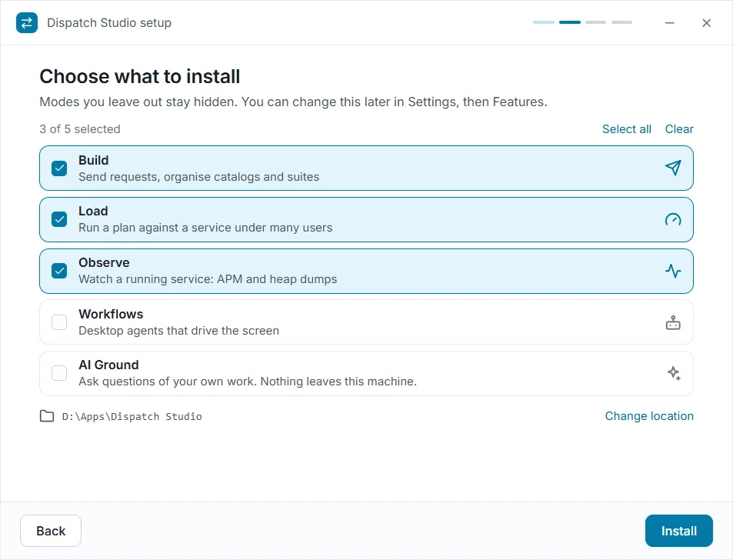Click the Workflows mode title text
This screenshot has height=560, width=733.
tap(111, 314)
